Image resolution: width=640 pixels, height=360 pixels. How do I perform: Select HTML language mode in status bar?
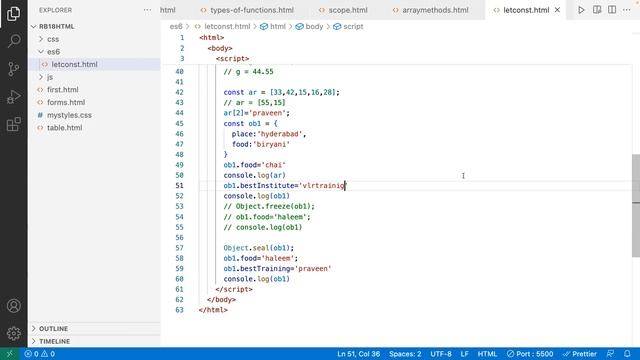[487, 354]
